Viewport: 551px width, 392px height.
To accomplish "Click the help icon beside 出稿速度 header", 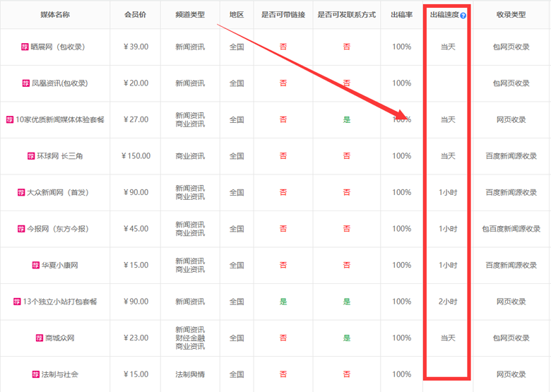I will (x=463, y=15).
